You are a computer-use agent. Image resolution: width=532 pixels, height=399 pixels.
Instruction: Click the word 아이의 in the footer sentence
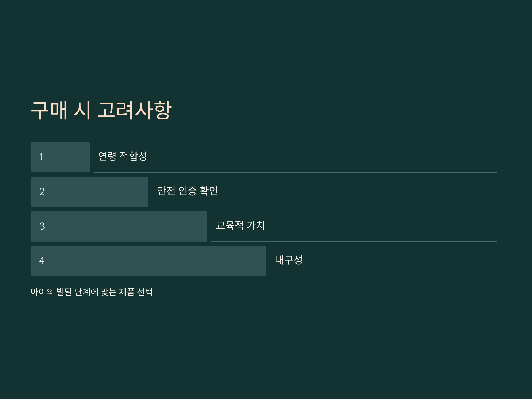42,292
